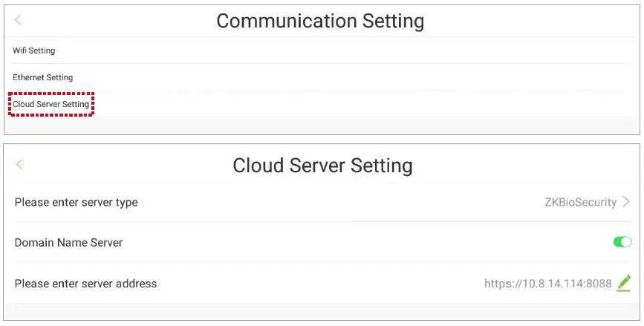
Task: Click the https://10.8.14.114:8088 server address
Action: [547, 283]
